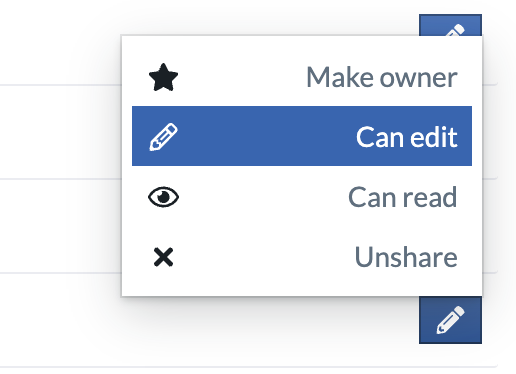This screenshot has height=374, width=516.
Task: Click the "Make owner" text label
Action: coord(382,77)
